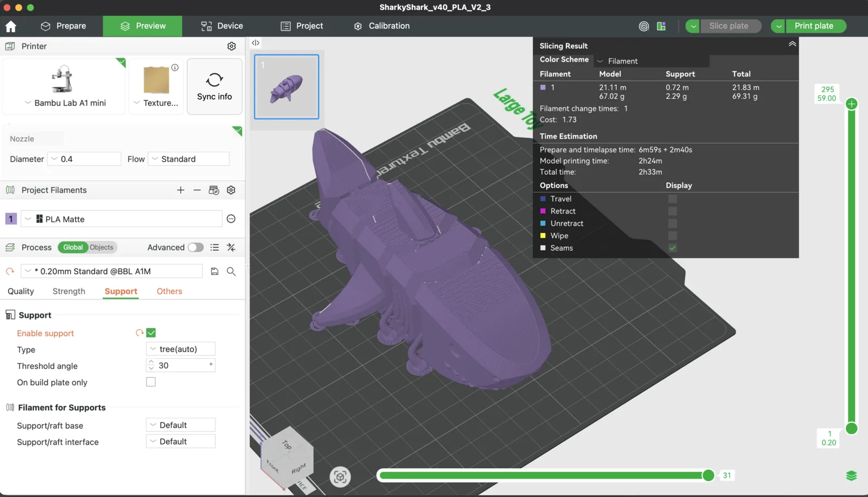This screenshot has width=868, height=497.
Task: Search process settings with the magnifier
Action: (x=231, y=271)
